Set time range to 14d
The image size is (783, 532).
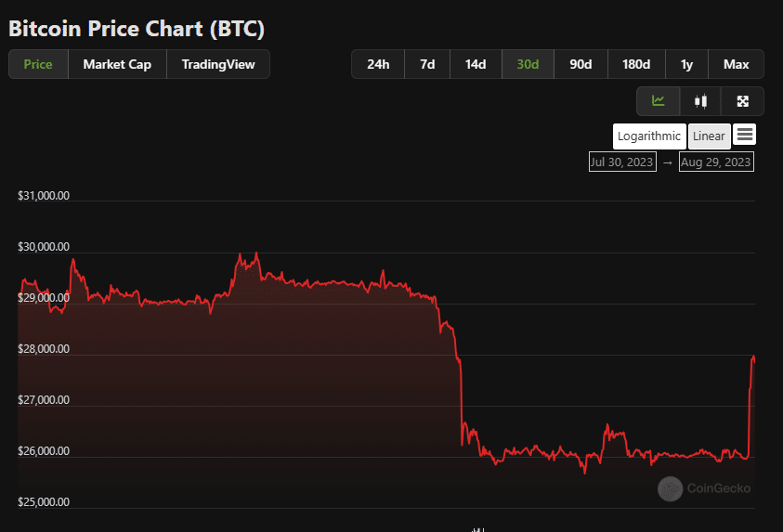tap(476, 64)
